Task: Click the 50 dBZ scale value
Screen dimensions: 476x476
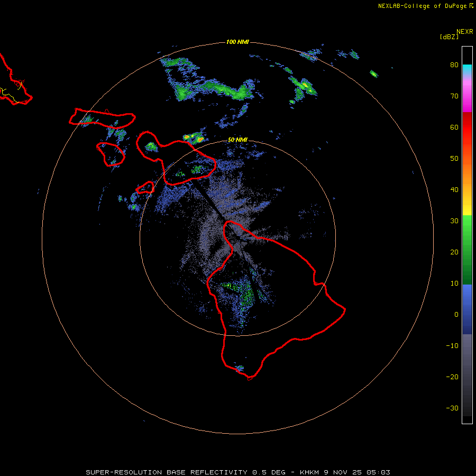Action: pyautogui.click(x=454, y=159)
